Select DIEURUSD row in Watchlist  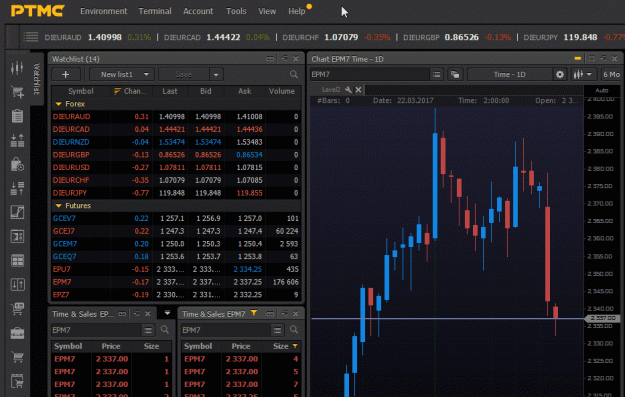click(176, 167)
